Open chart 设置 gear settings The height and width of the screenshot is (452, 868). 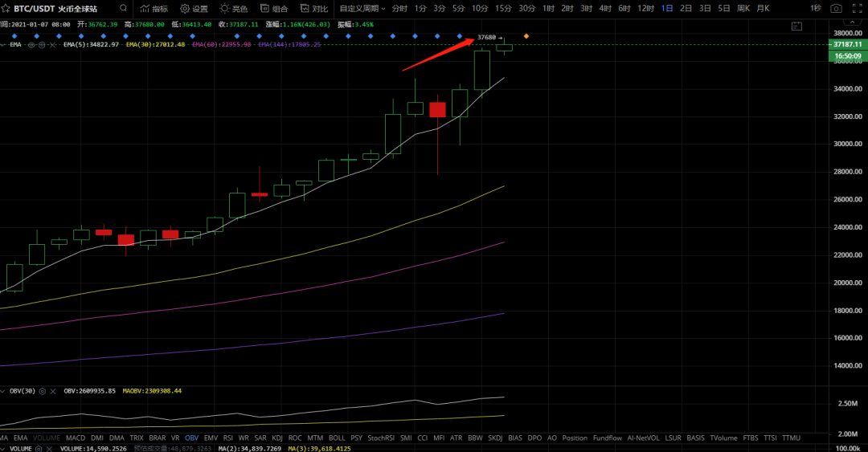point(194,9)
